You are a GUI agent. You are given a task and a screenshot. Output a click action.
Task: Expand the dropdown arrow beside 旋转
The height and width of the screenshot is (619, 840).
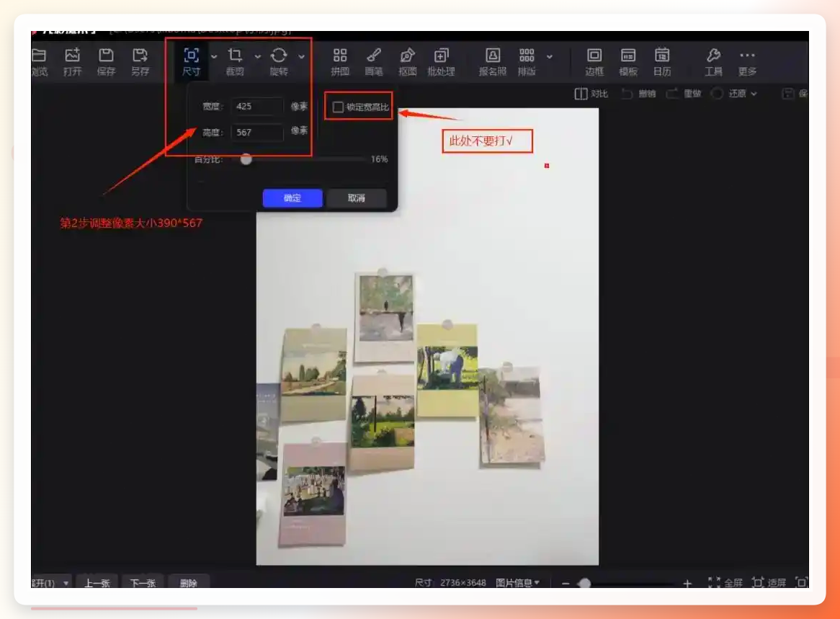(302, 56)
